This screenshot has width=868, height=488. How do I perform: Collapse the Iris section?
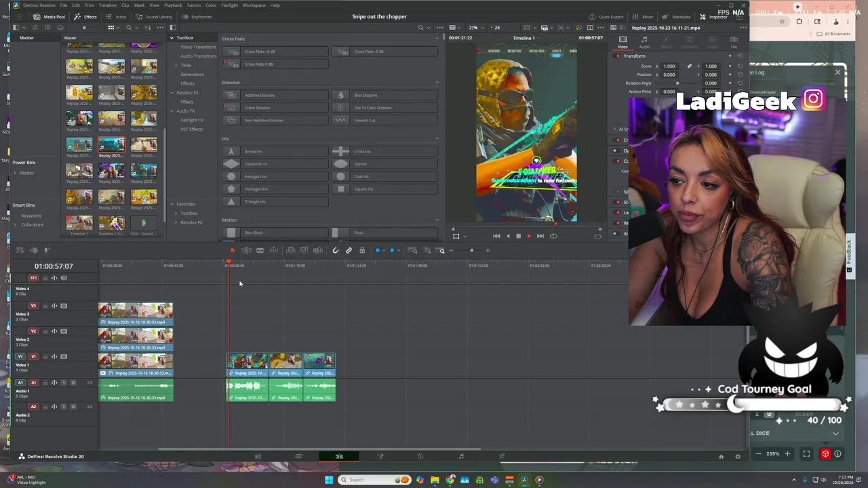point(437,139)
